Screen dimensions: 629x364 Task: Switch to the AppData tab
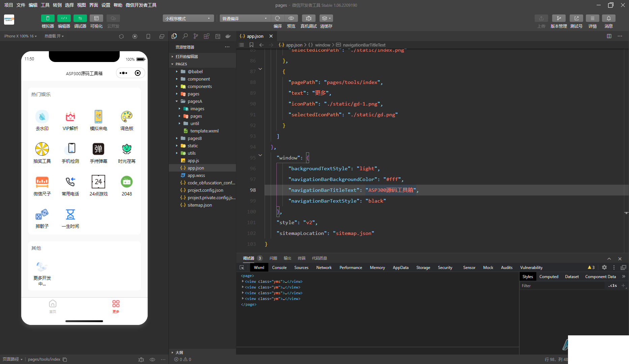pyautogui.click(x=400, y=268)
